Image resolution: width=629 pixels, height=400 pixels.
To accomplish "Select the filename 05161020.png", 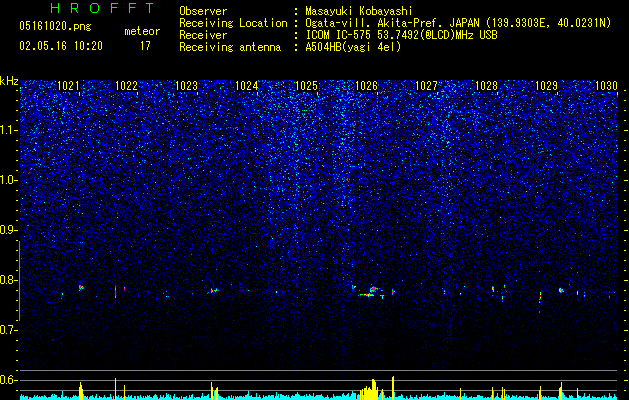I will [55, 27].
